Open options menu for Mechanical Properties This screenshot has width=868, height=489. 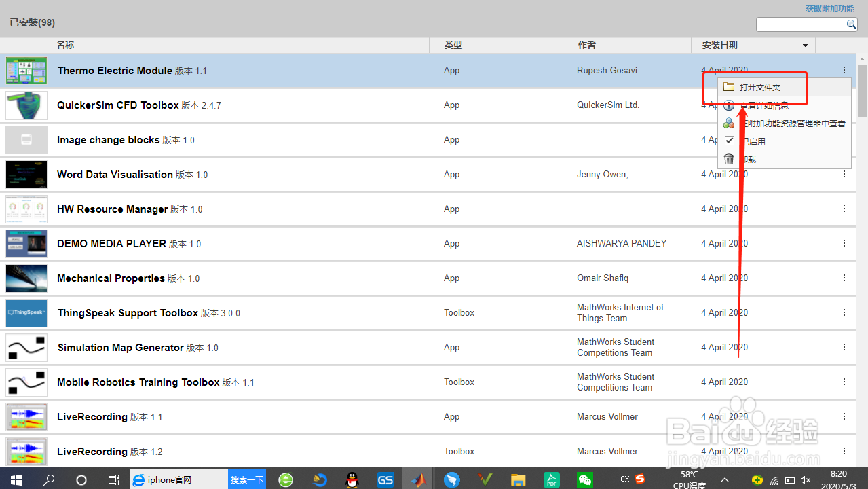pyautogui.click(x=844, y=278)
